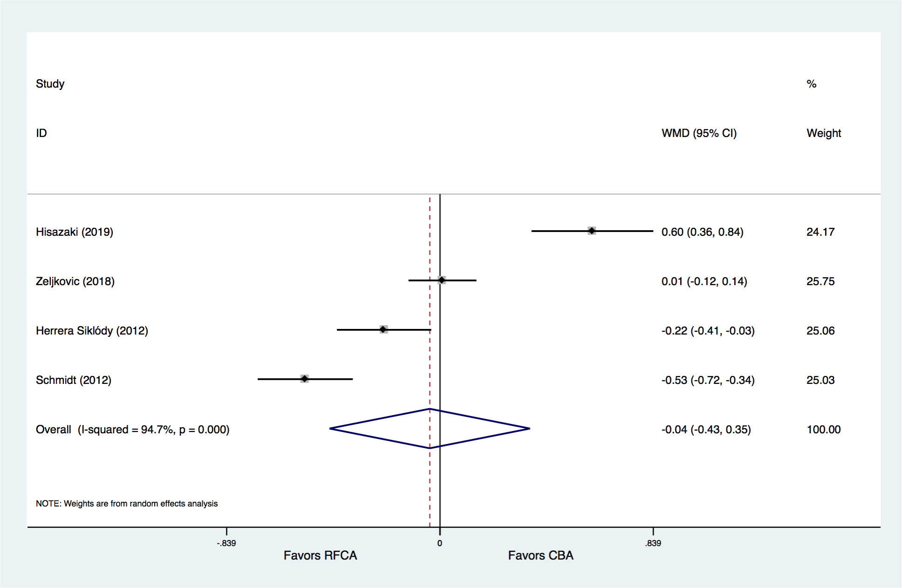Click the Schmidt (2012) point estimate marker

point(304,379)
